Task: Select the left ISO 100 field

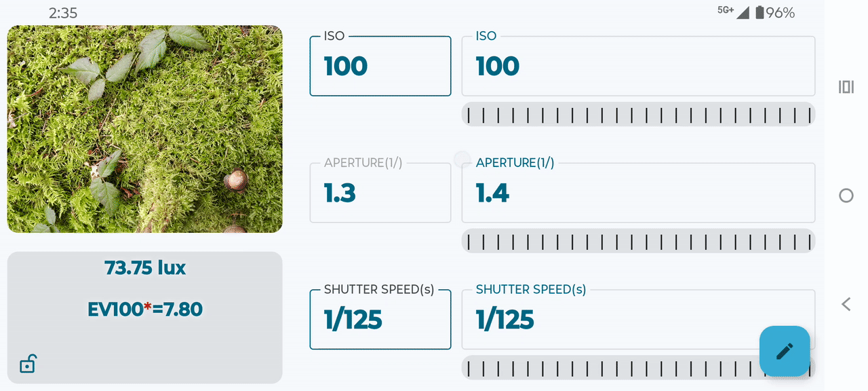Action: coord(380,67)
